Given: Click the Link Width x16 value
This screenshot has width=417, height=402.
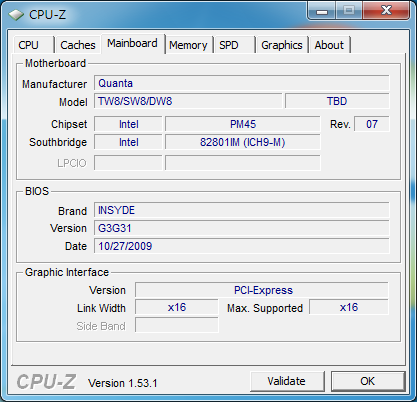Looking at the screenshot, I should pyautogui.click(x=177, y=307).
